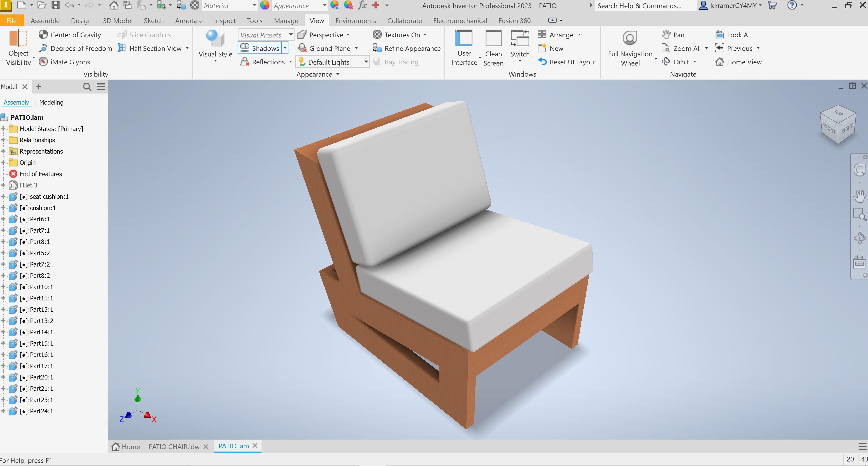Image resolution: width=868 pixels, height=466 pixels.
Task: Switch to the Modeling browser view
Action: point(51,102)
